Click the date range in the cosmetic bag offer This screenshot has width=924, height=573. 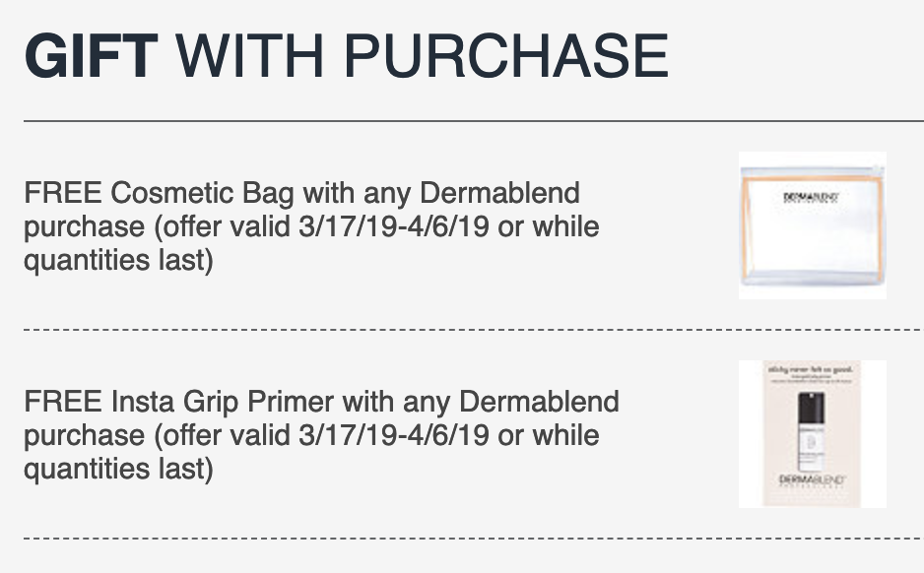pos(394,226)
